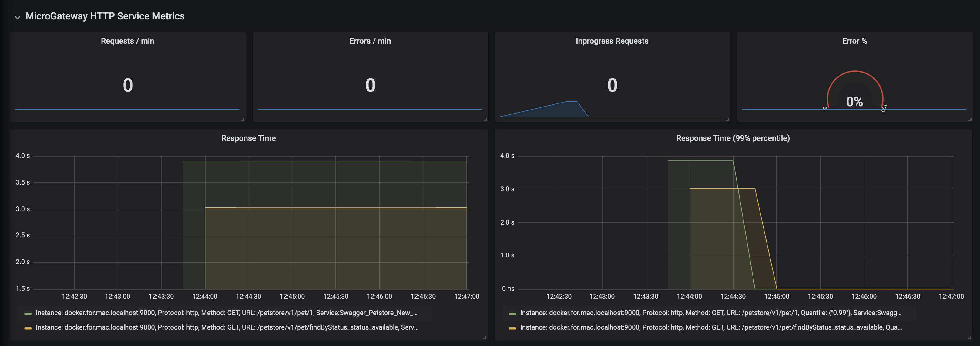The height and width of the screenshot is (346, 980).
Task: Toggle findByStatus series in Response Time legend
Action: 227,327
